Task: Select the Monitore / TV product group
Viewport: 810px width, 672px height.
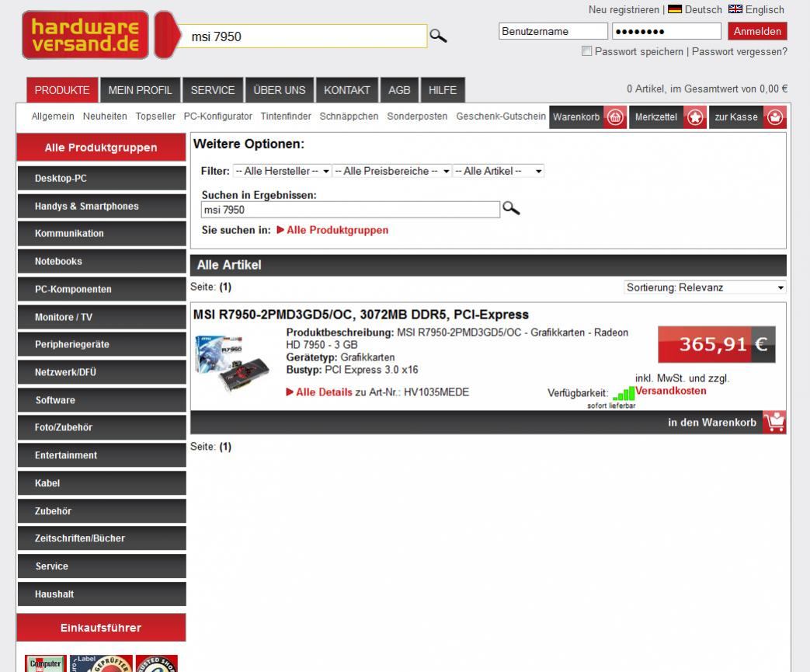Action: click(102, 318)
